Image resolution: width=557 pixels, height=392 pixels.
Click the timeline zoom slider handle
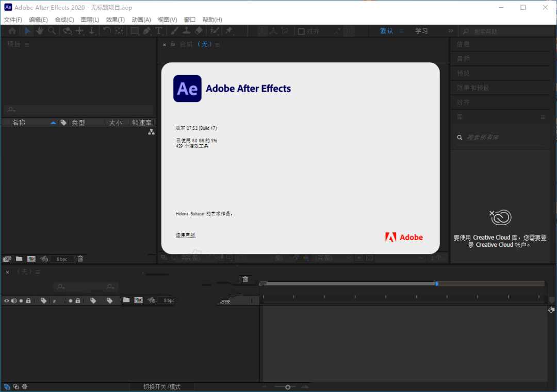(x=288, y=387)
